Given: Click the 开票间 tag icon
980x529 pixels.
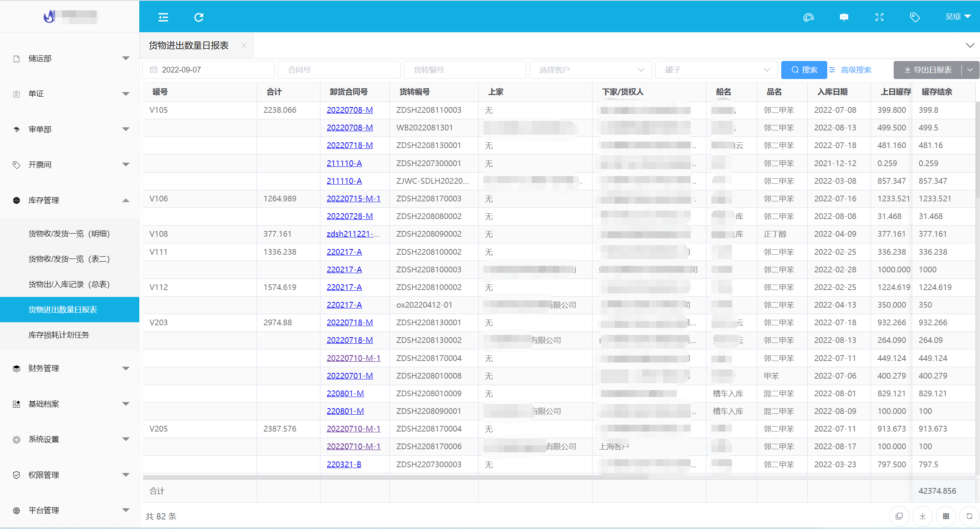Looking at the screenshot, I should coord(16,165).
